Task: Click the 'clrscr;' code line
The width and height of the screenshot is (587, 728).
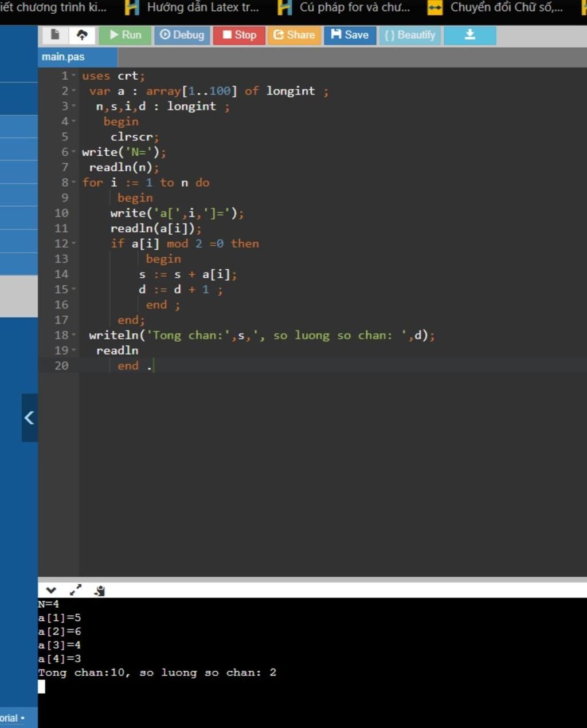Action: [135, 137]
